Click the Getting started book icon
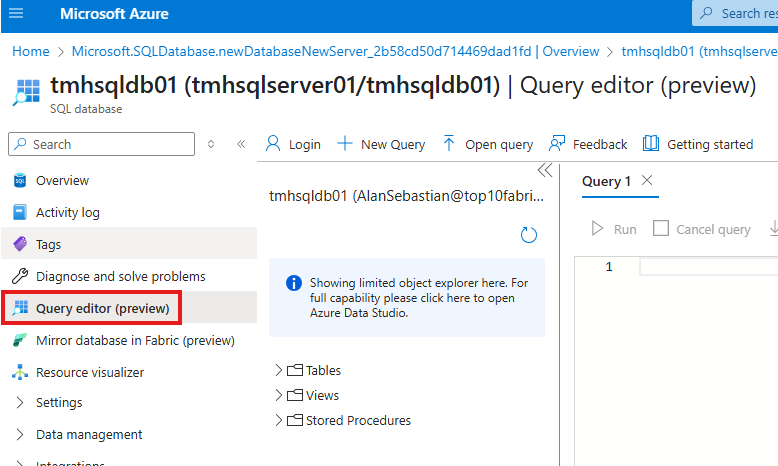Image resolution: width=778 pixels, height=466 pixels. (x=651, y=143)
